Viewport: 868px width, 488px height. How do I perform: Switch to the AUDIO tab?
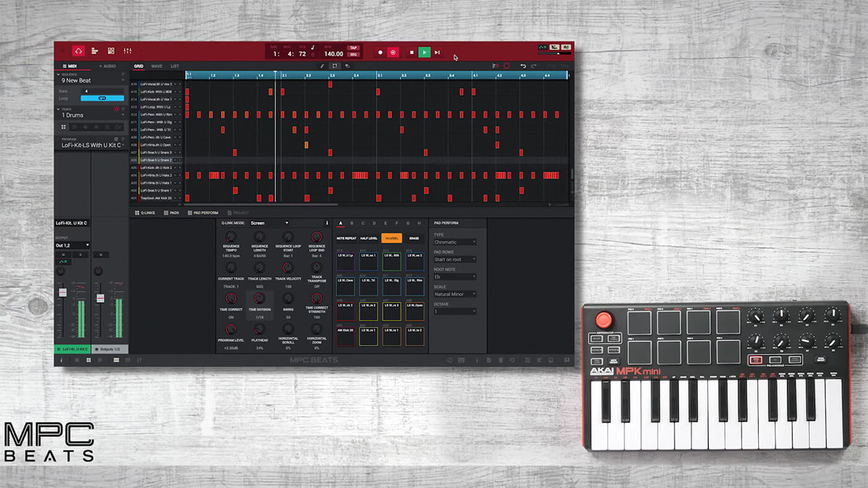[x=107, y=66]
